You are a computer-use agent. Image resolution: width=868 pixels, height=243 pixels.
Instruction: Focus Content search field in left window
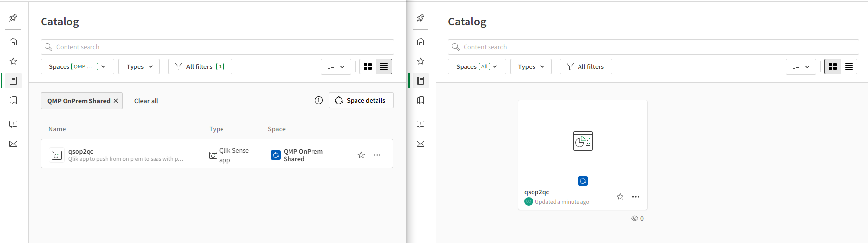(x=217, y=47)
